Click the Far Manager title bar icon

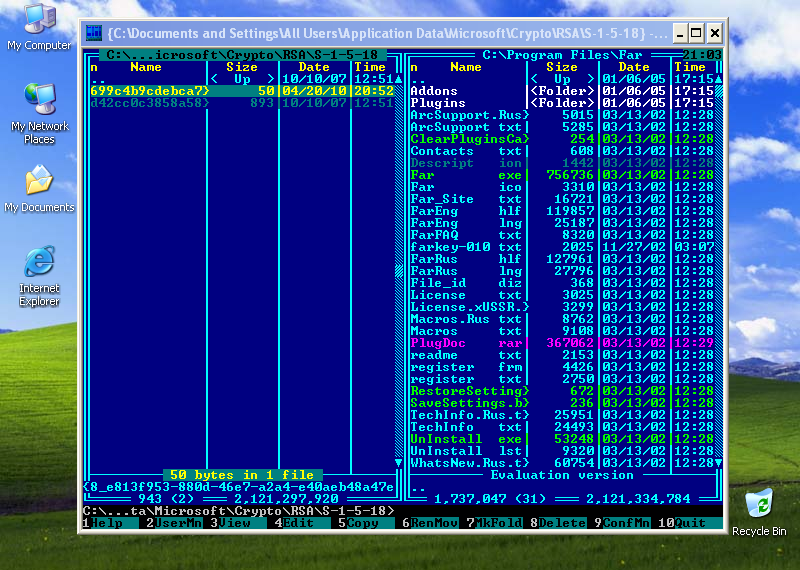94,33
